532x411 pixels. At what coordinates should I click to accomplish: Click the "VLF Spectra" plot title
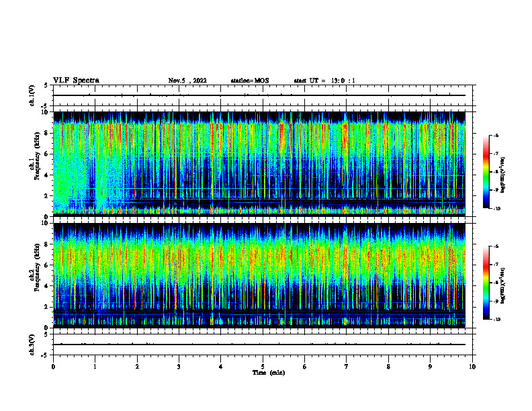click(x=76, y=81)
